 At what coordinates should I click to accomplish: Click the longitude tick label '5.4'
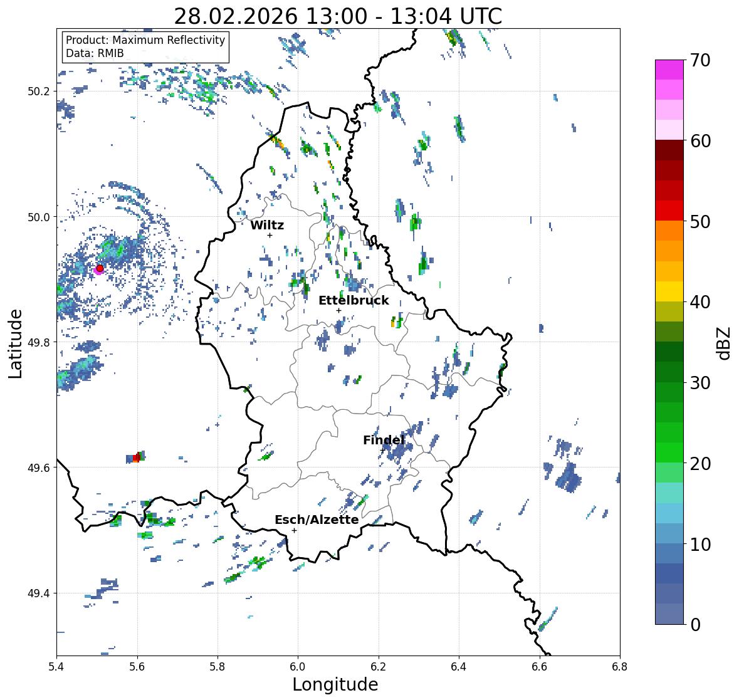pos(56,667)
